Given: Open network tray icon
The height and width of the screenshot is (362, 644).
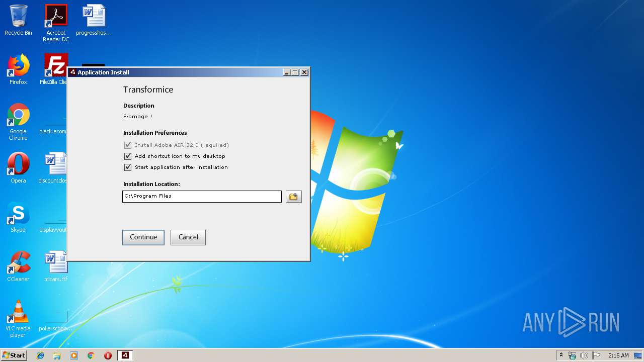Looking at the screenshot, I should coord(572,355).
